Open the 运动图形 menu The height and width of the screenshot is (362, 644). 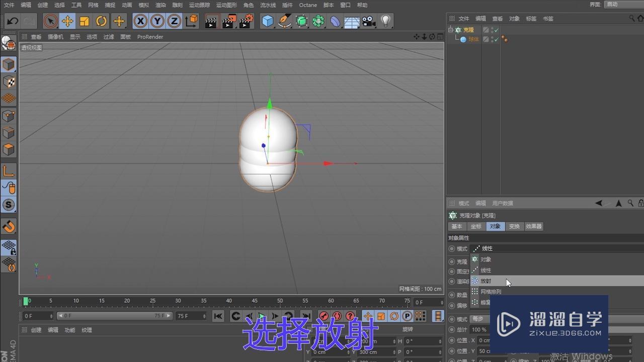226,5
